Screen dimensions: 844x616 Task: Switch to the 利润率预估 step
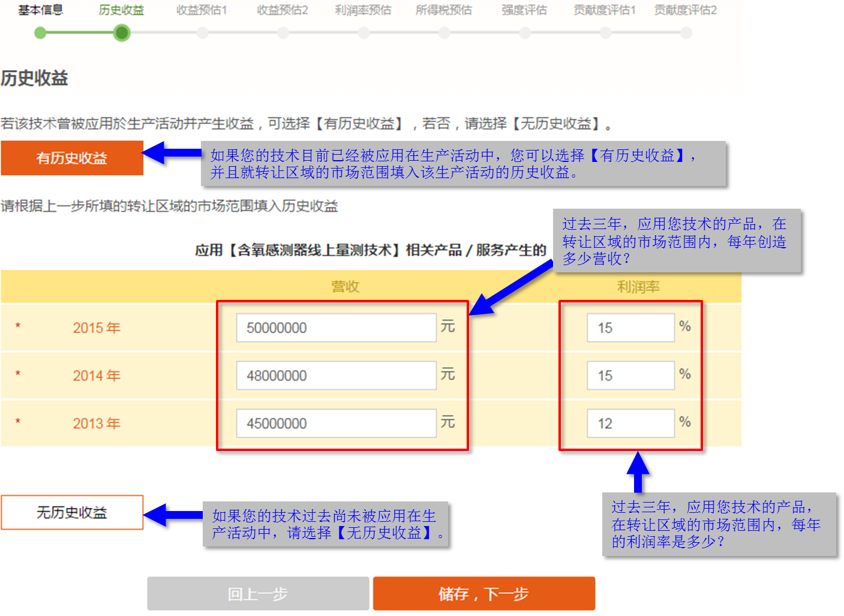click(363, 10)
